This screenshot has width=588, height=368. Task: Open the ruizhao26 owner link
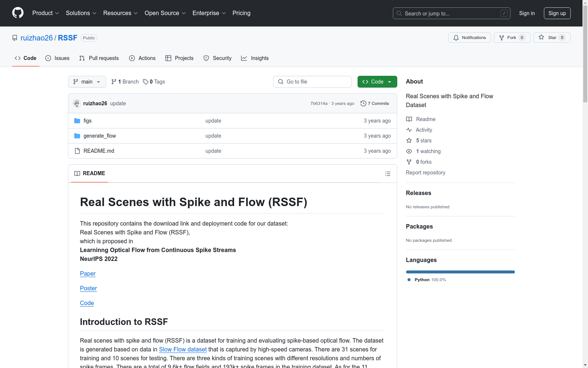click(37, 38)
